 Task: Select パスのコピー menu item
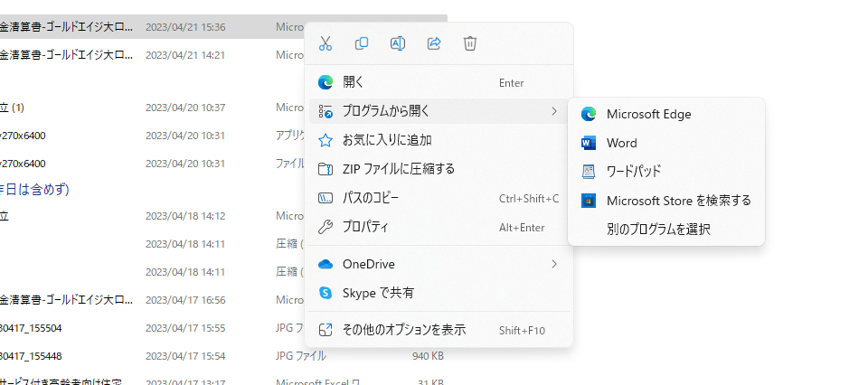370,198
